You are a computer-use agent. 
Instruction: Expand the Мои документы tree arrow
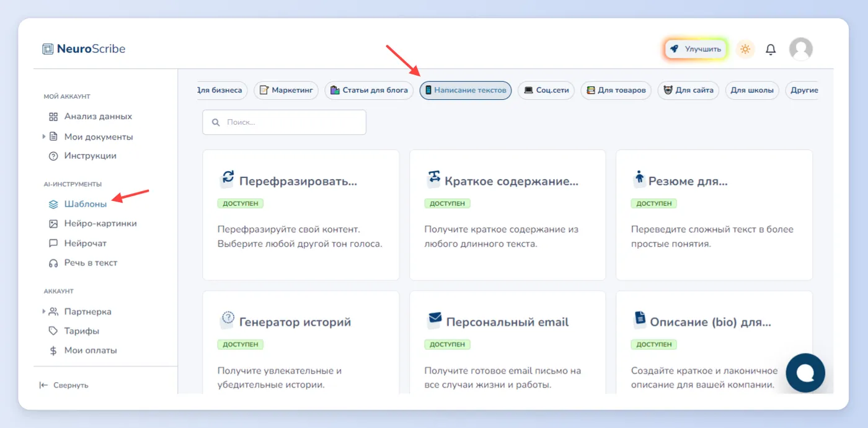(43, 136)
